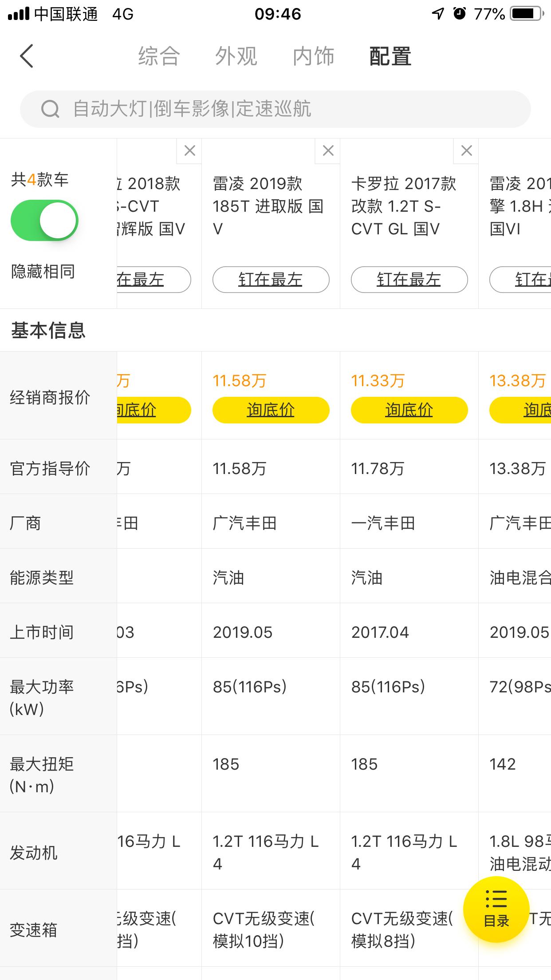Tap the location arrow status icon
Viewport: 551px width, 980px height.
click(x=438, y=14)
